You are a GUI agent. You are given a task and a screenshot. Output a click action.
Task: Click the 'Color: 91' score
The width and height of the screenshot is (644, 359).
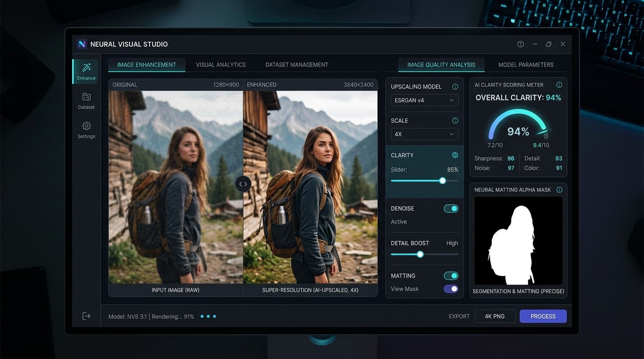coord(543,168)
